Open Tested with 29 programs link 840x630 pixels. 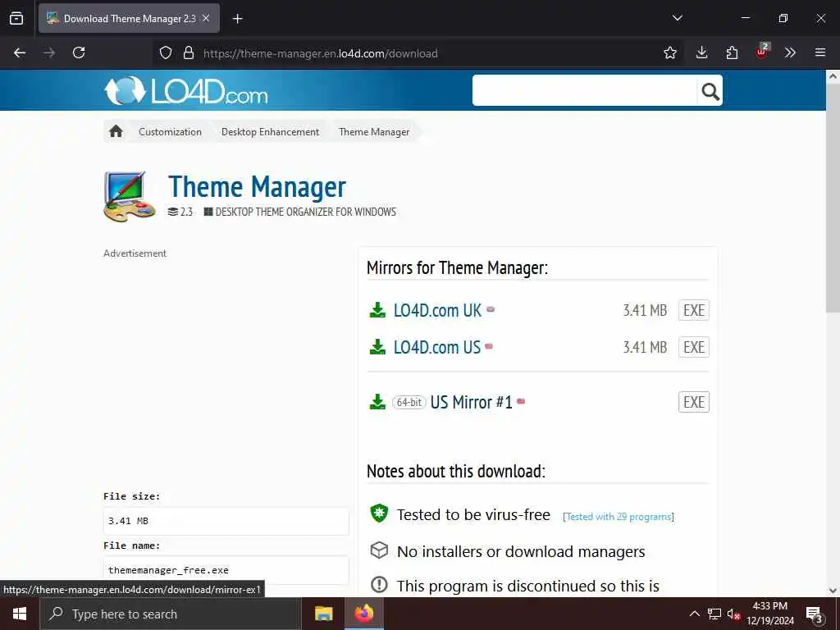(x=619, y=517)
